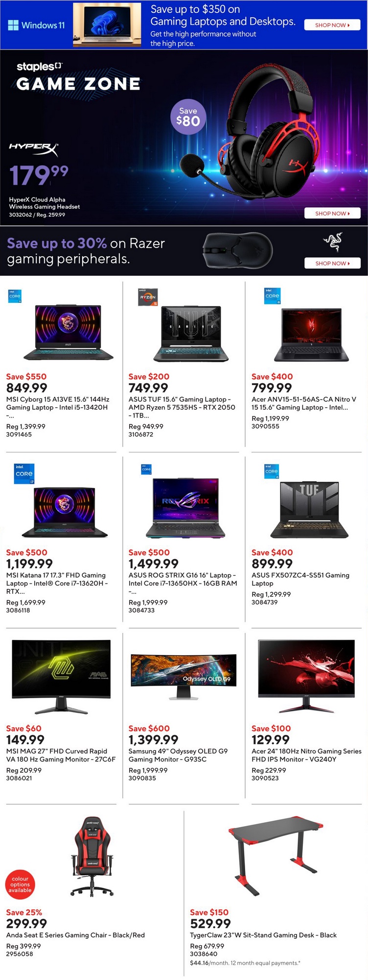Open MSI Cyborg 15 laptop listing
The height and width of the screenshot is (980, 368).
[x=57, y=403]
